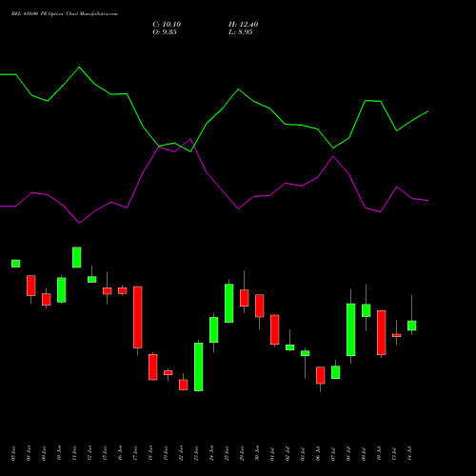This screenshot has height=476, width=476.
Task: Click the open value 'O: 9.35'
Action: click(x=165, y=32)
